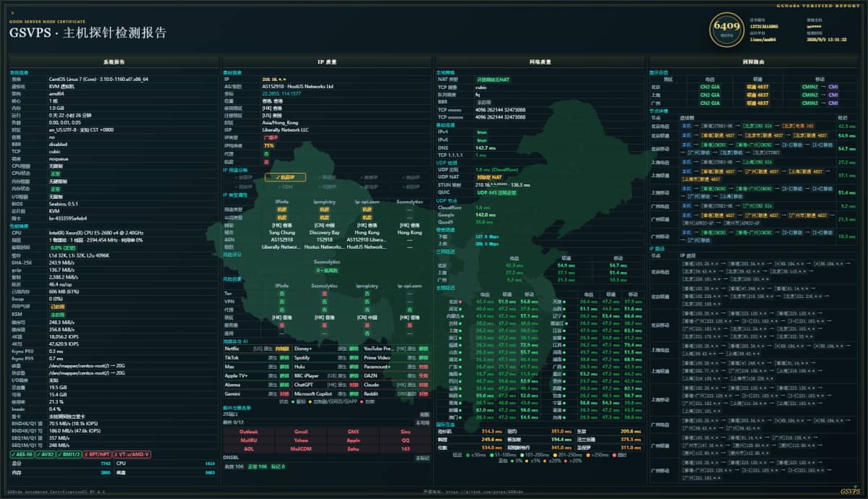Click the GSNode Automated Certification footer text
Screen dimensions: 868x499
tap(57, 491)
